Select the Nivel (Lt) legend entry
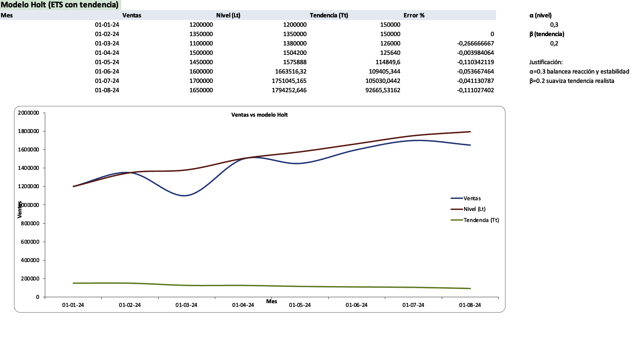Screen dimensions: 644x349 click(475, 209)
